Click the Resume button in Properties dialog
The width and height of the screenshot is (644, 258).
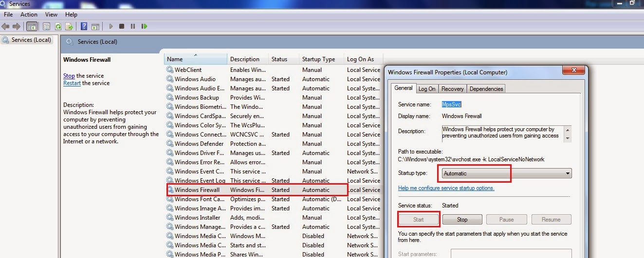(551, 220)
